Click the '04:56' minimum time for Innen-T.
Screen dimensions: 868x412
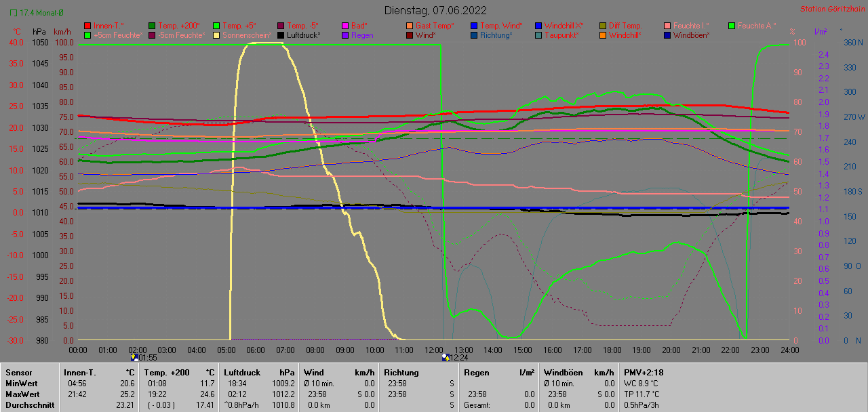[x=77, y=384]
